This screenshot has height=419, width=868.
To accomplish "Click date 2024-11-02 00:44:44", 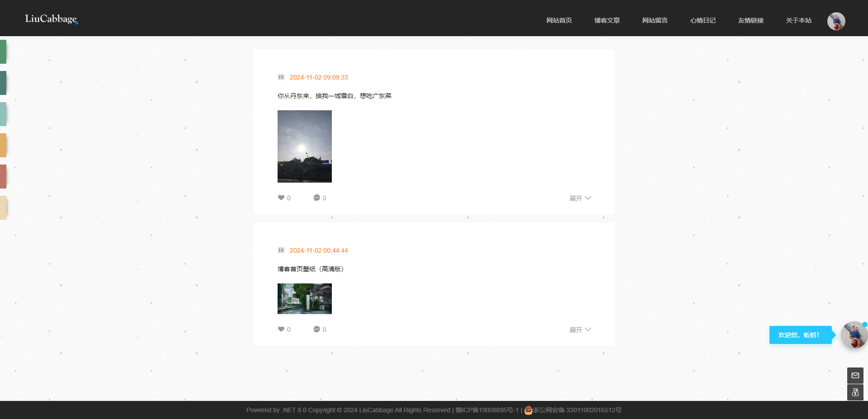I will pyautogui.click(x=319, y=250).
